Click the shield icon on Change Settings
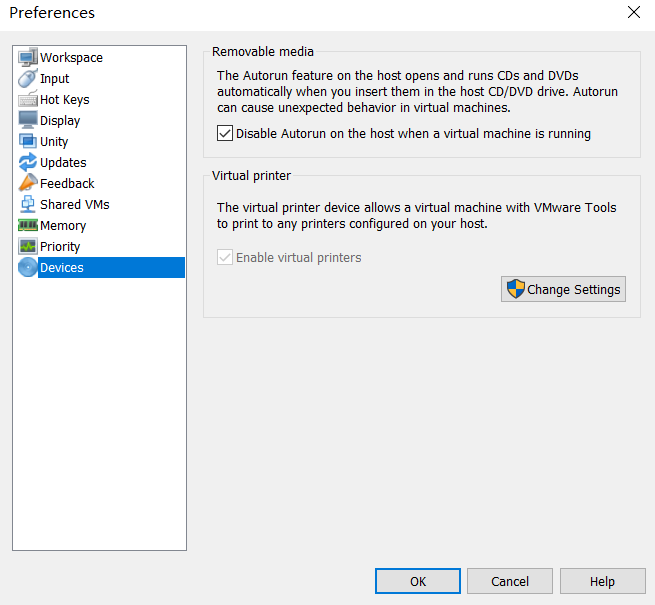This screenshot has width=655, height=605. 515,289
